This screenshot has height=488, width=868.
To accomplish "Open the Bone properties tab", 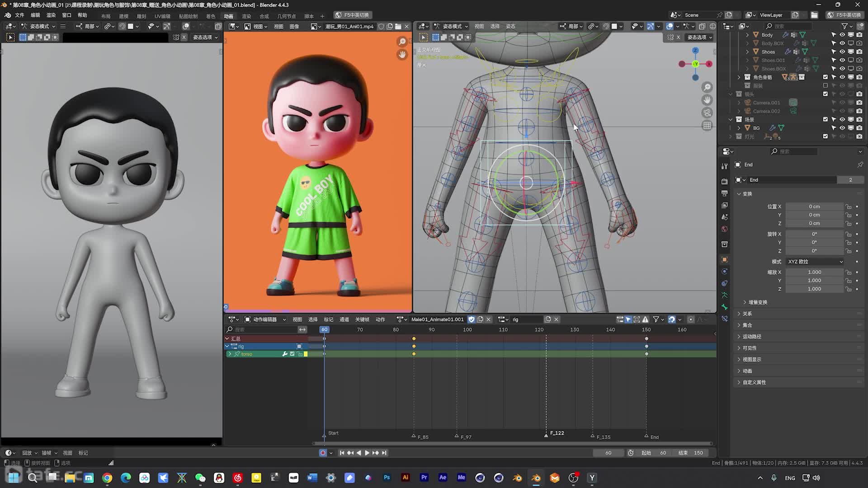I will 725,307.
